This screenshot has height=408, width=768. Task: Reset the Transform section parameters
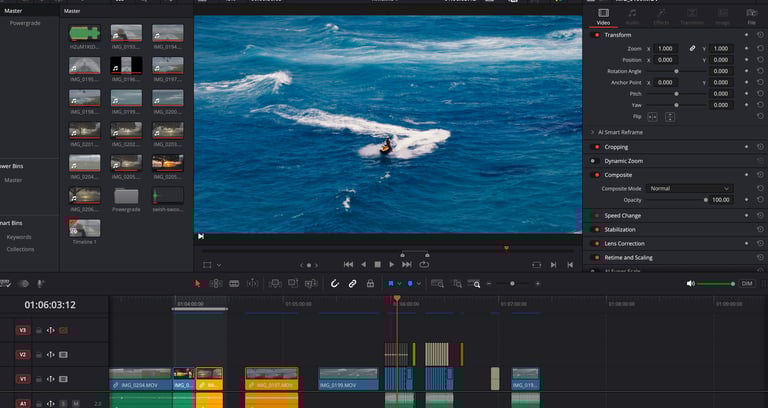click(x=760, y=35)
